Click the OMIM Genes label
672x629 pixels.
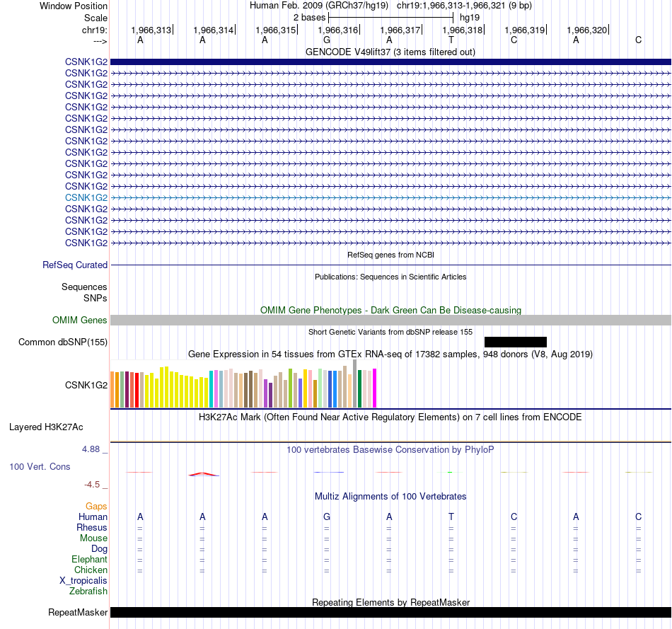(79, 321)
